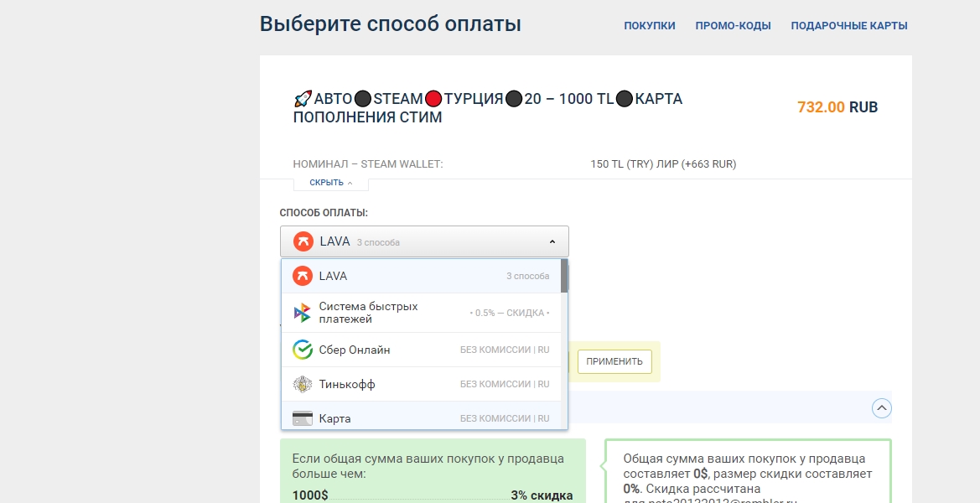The image size is (980, 503).
Task: Open the Промо-коды link
Action: click(x=734, y=26)
